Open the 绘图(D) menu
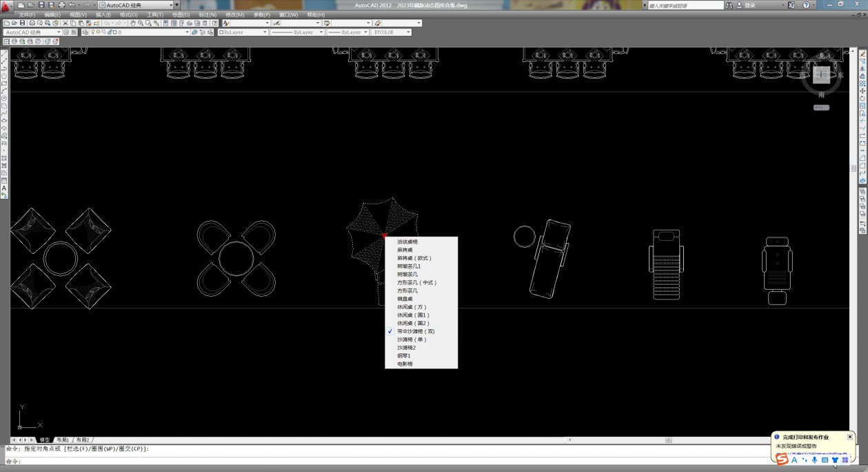 [181, 14]
